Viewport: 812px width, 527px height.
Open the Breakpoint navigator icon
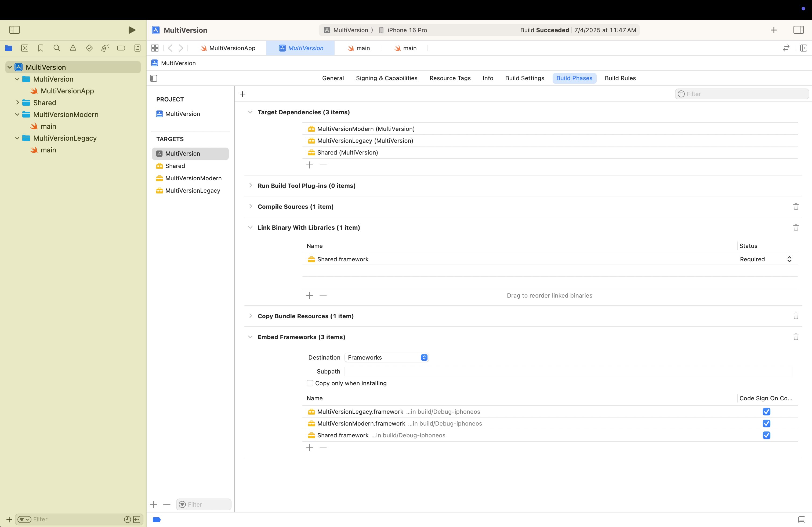tap(121, 48)
